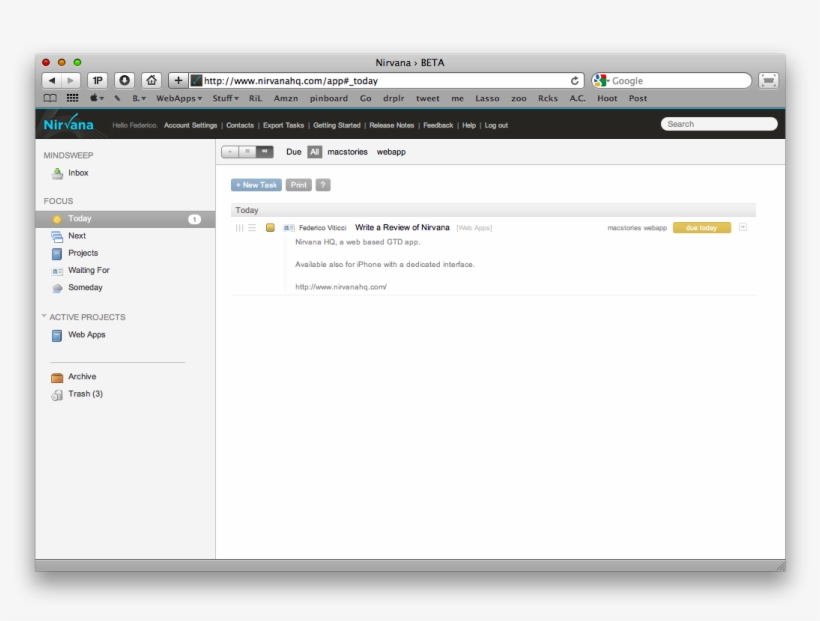Viewport: 820px width, 621px height.
Task: Toggle task notes lines icon
Action: (252, 228)
